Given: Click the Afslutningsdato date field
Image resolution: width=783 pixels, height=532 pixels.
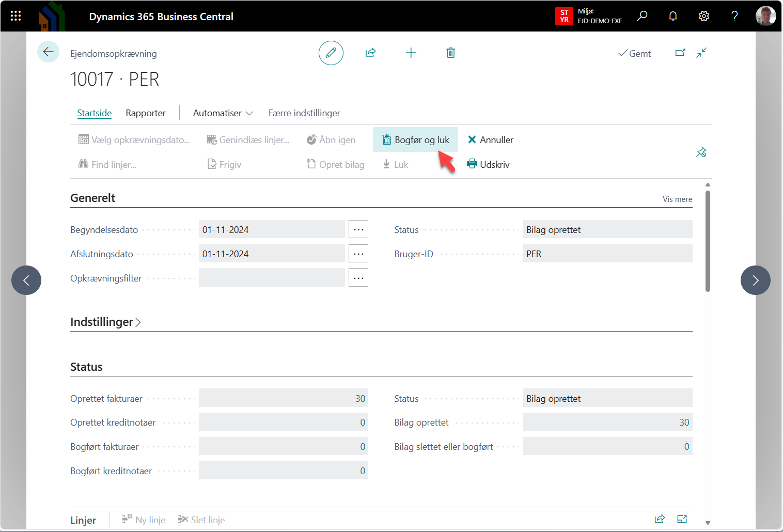Looking at the screenshot, I should pos(272,254).
